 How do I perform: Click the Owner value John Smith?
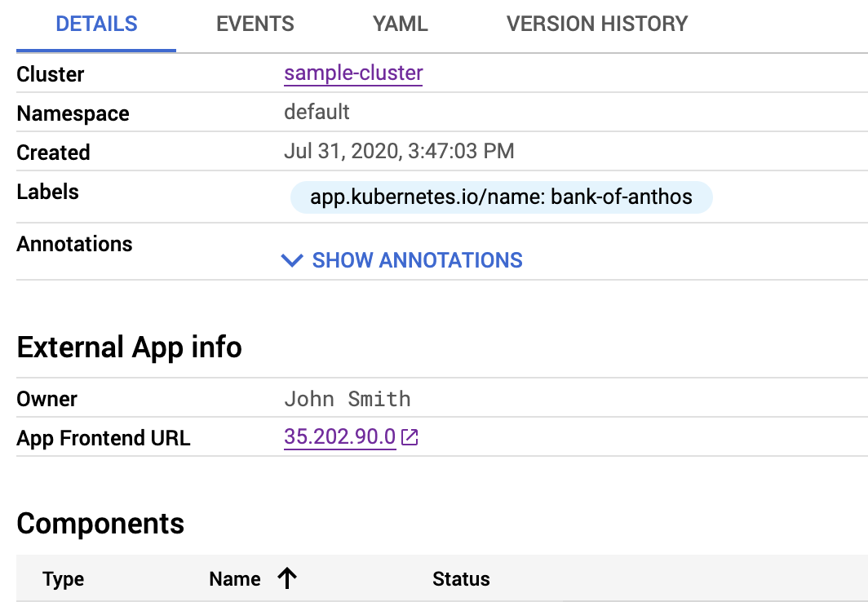tap(348, 398)
